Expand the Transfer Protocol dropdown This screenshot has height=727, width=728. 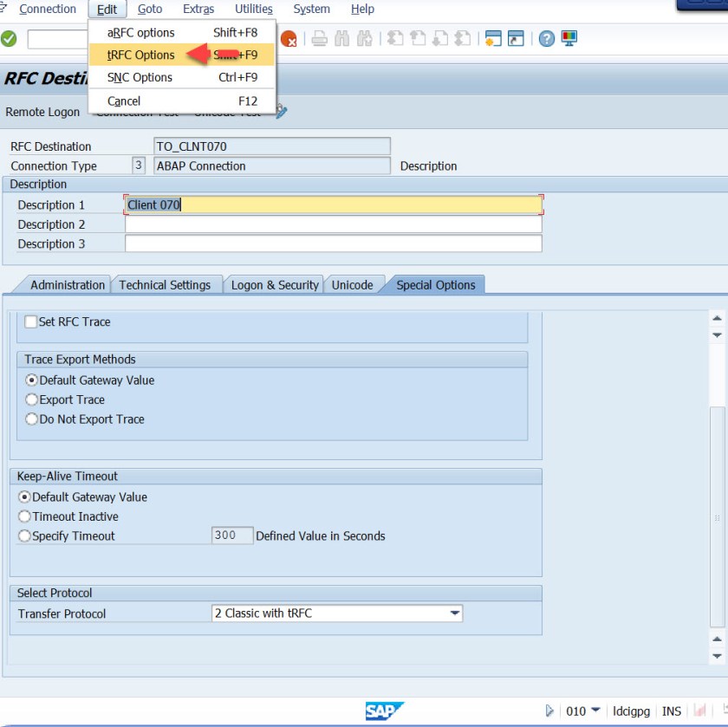(454, 613)
